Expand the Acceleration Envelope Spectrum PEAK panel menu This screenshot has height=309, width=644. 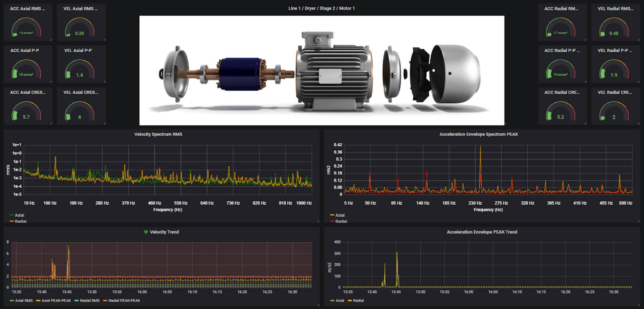479,134
